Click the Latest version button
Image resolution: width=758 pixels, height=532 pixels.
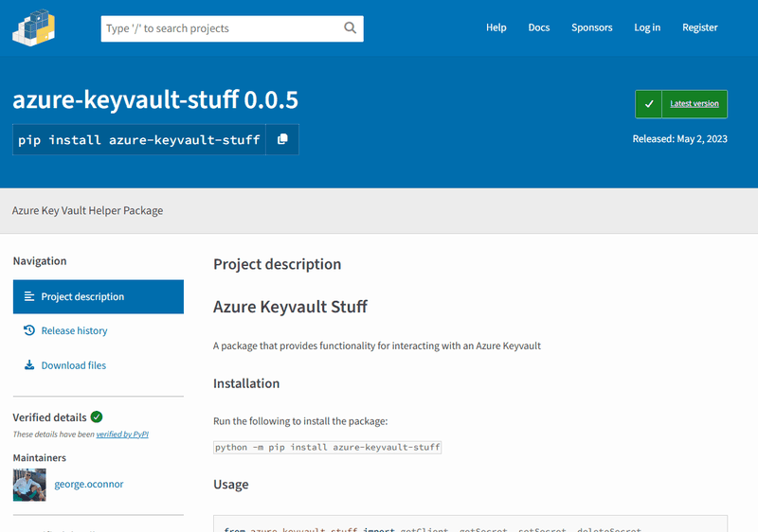point(681,104)
